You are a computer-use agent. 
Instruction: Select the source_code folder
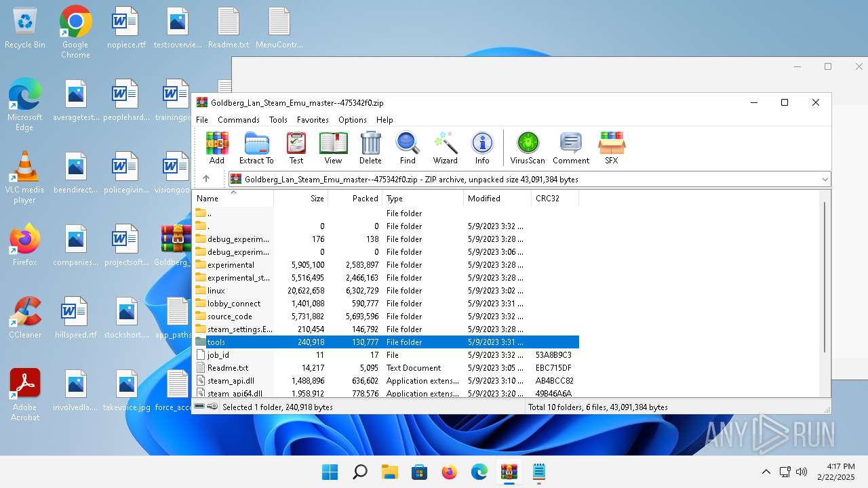[x=387, y=316]
